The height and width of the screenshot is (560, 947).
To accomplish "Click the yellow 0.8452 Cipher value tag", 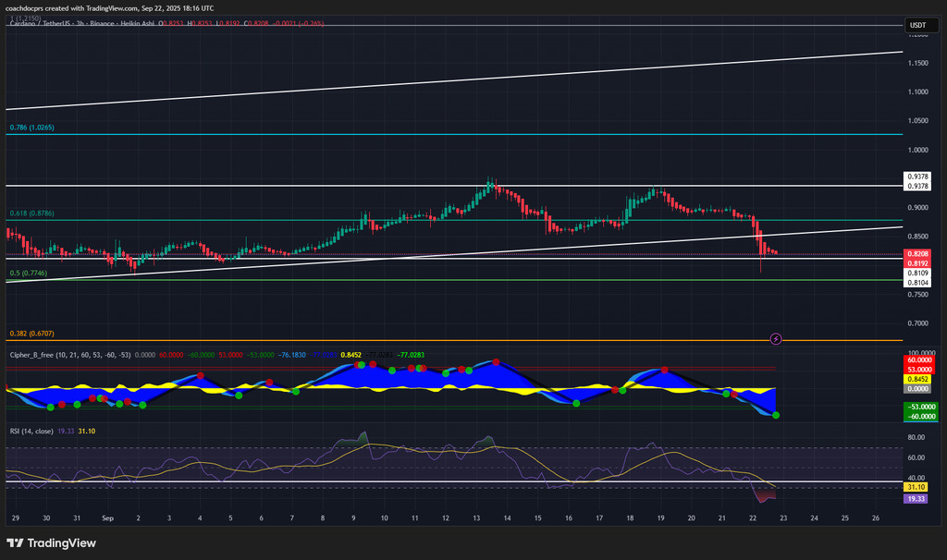I will click(917, 378).
